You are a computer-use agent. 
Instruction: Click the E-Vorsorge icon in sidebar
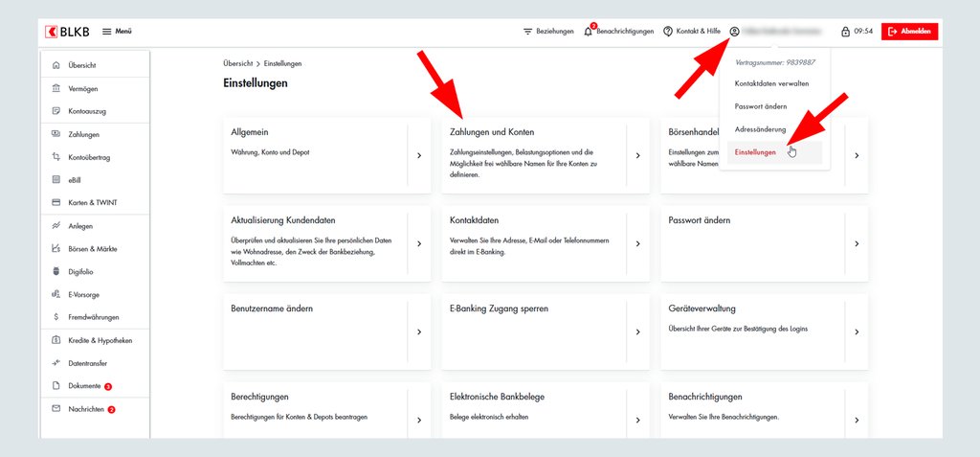tap(56, 294)
